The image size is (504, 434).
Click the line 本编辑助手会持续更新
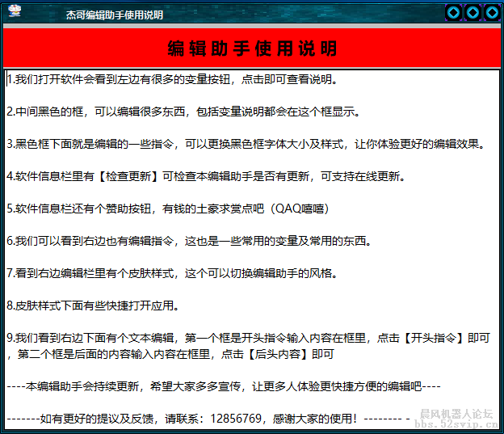point(224,386)
